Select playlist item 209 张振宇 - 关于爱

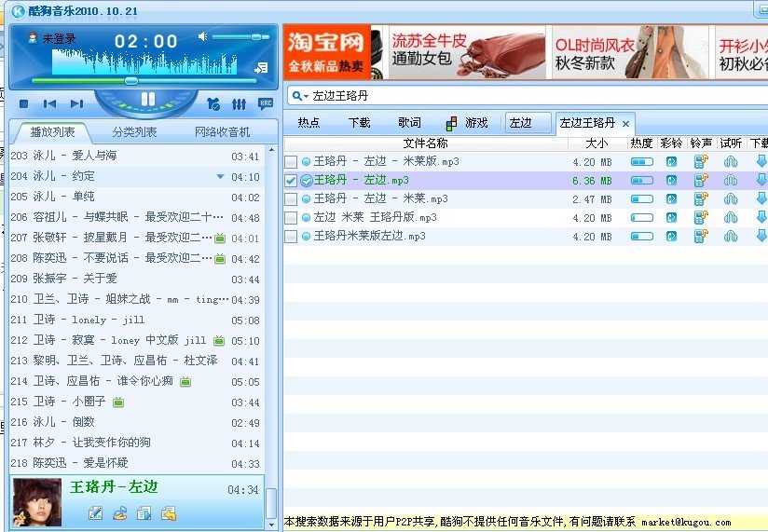[x=137, y=279]
